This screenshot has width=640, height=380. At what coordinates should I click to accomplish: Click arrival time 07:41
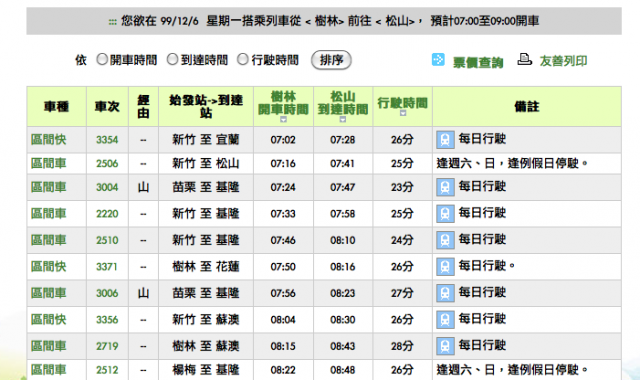pyautogui.click(x=342, y=164)
